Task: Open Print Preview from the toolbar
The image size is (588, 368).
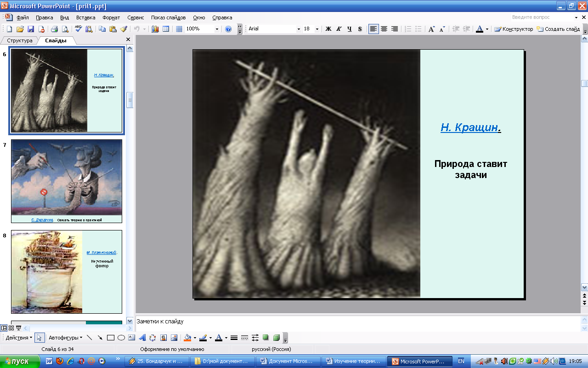Action: [65, 29]
